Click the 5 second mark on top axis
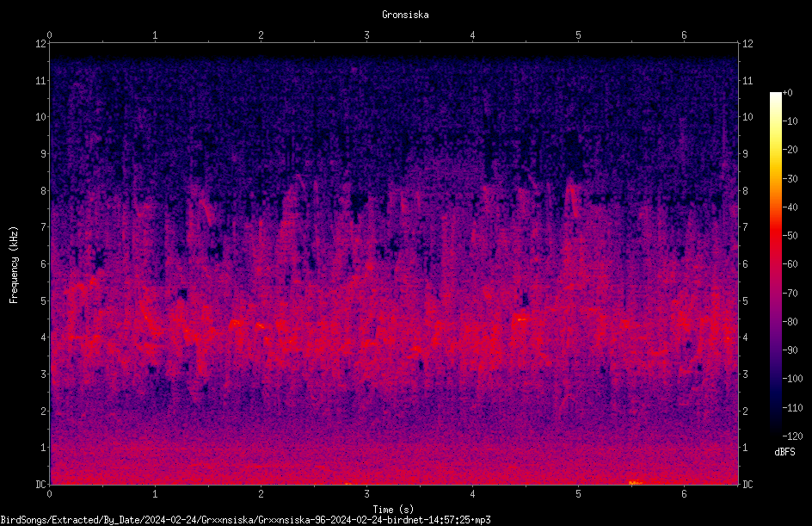 coord(578,35)
